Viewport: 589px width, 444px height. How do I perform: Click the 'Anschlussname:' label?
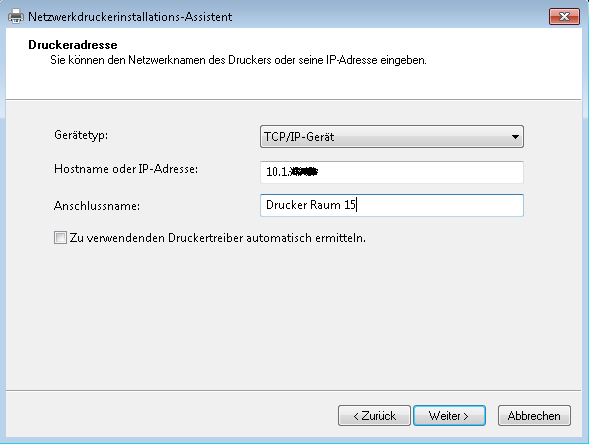click(97, 206)
